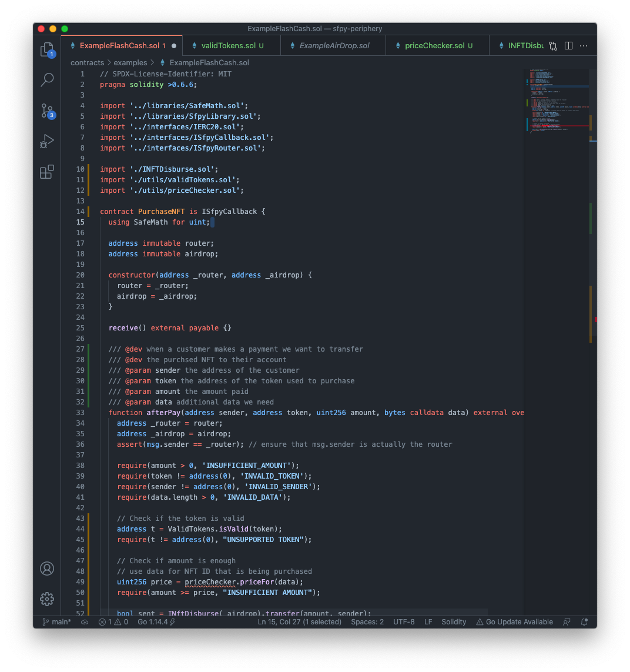Viewport: 630px width, 672px height.
Task: Change end of line sequence via LF
Action: [428, 622]
